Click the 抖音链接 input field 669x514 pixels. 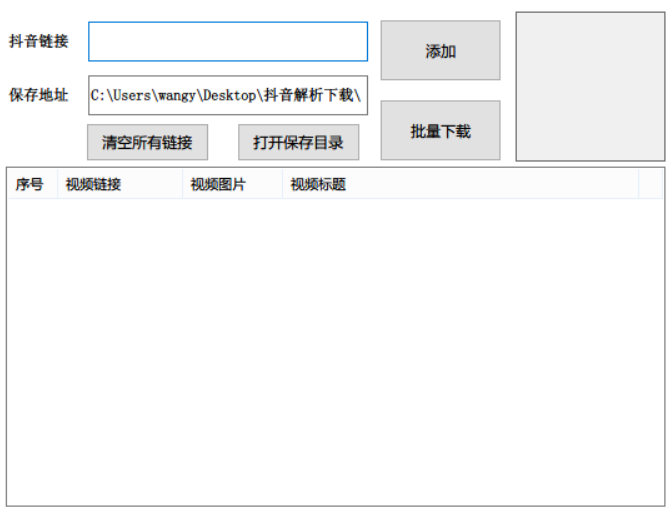[x=228, y=42]
